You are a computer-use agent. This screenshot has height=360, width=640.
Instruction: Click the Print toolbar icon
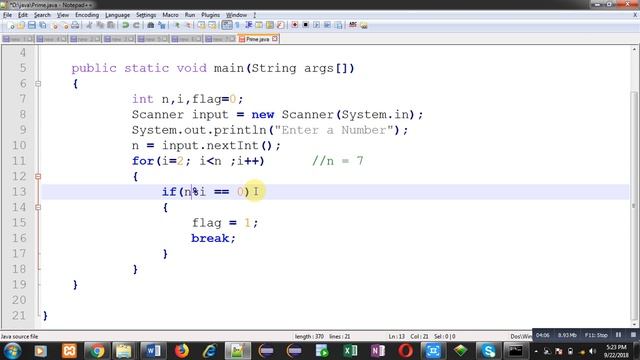click(x=75, y=25)
